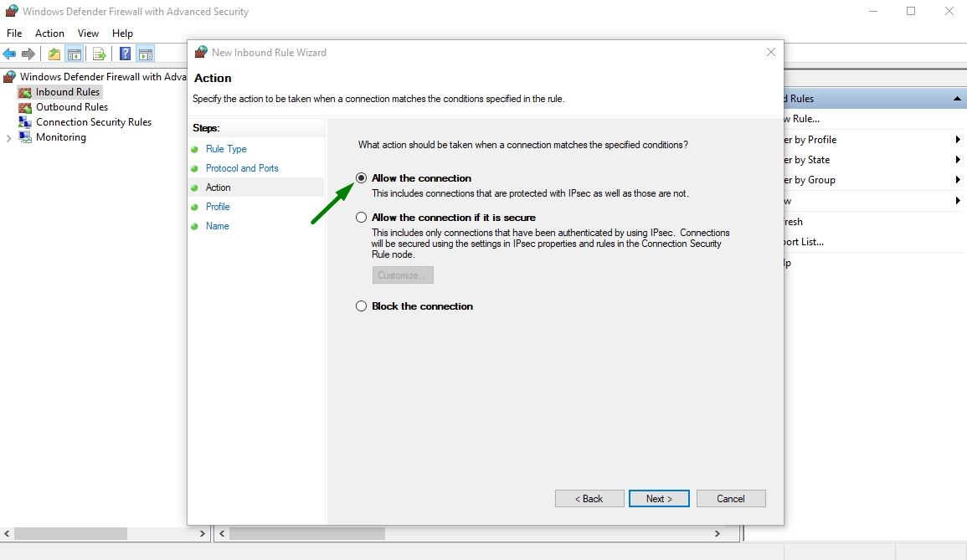Click the Back button in the wizard
The height and width of the screenshot is (560, 967).
click(x=589, y=498)
